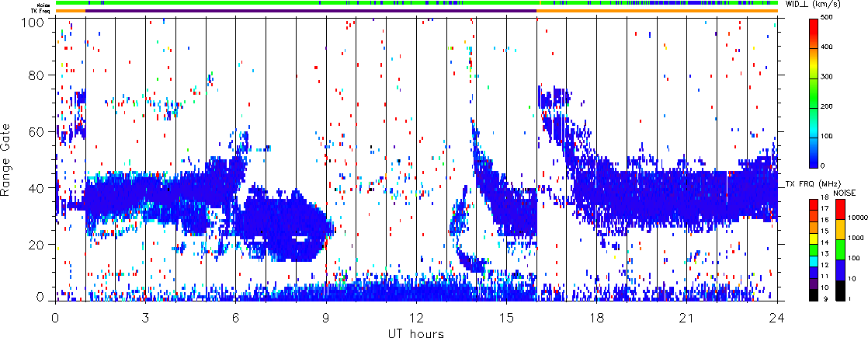Click the "15" label on TX FRQ scale

coord(825,231)
